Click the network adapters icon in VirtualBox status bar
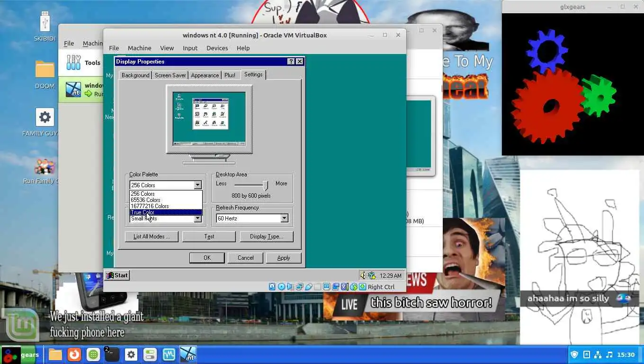Screen dimensions: 644x364 point(299,287)
